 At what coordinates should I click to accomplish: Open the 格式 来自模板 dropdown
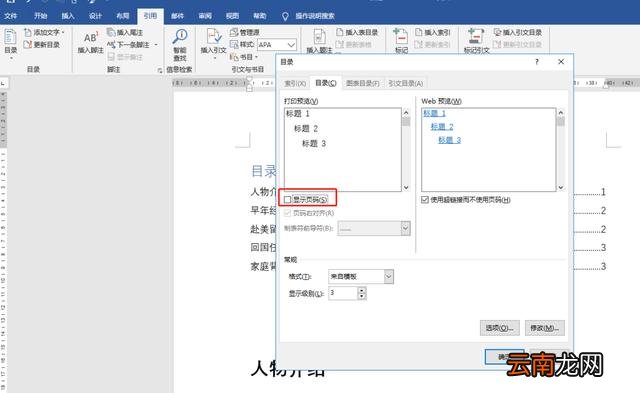(389, 277)
